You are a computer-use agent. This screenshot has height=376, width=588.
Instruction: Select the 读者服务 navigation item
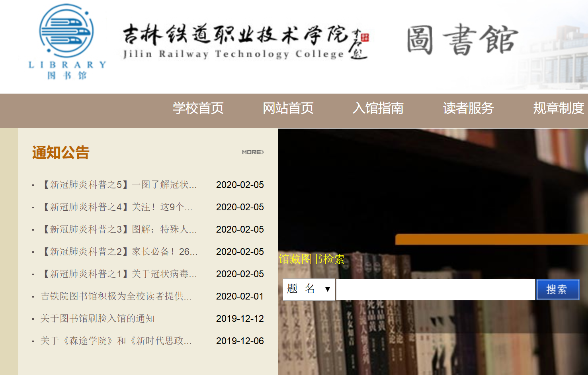click(x=468, y=108)
